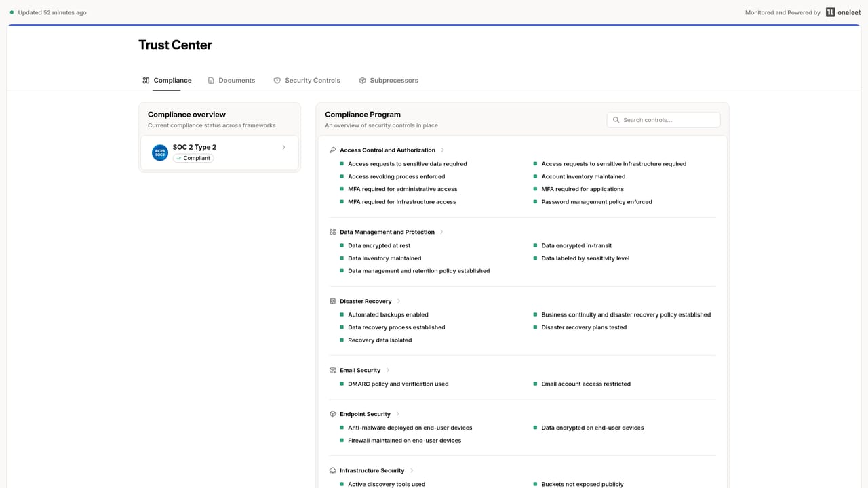Open Access Control and Authorization heading
The image size is (868, 488).
click(x=387, y=150)
